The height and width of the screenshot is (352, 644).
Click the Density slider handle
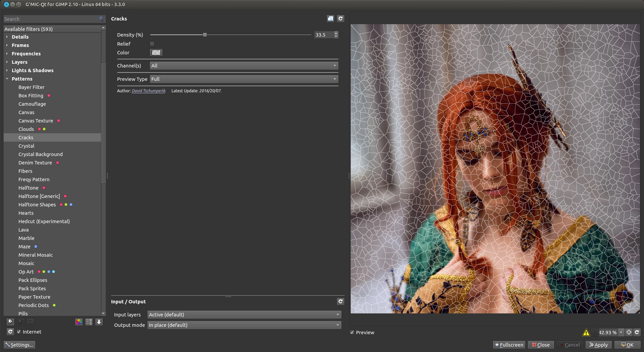(205, 35)
